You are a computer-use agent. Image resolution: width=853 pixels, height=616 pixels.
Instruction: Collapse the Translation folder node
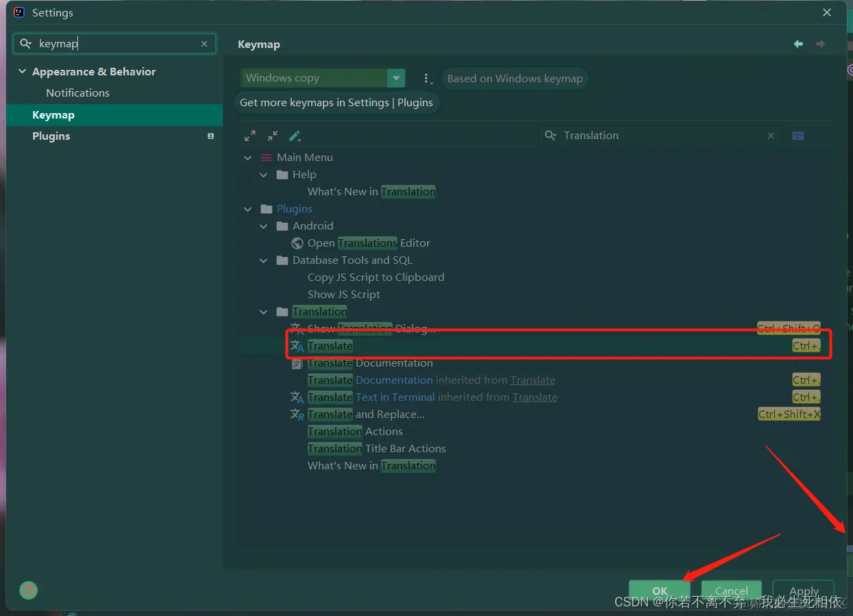click(x=264, y=312)
